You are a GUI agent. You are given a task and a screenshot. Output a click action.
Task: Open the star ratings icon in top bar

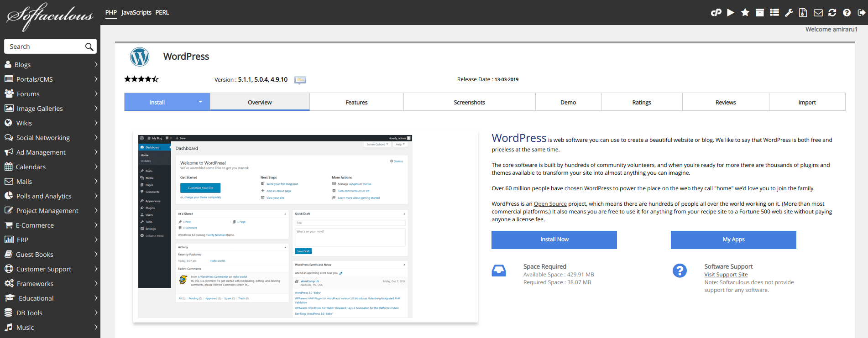pos(745,12)
